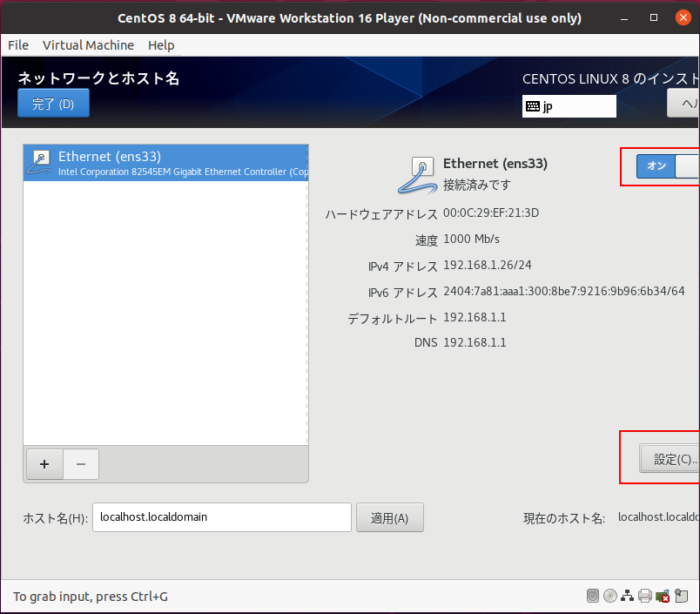Click the 適用(A) apply hostname button

[x=389, y=517]
